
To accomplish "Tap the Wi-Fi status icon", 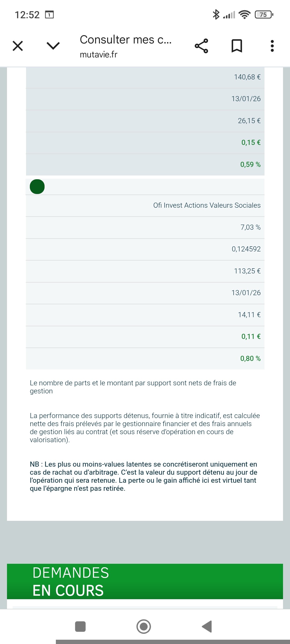I will [x=244, y=14].
